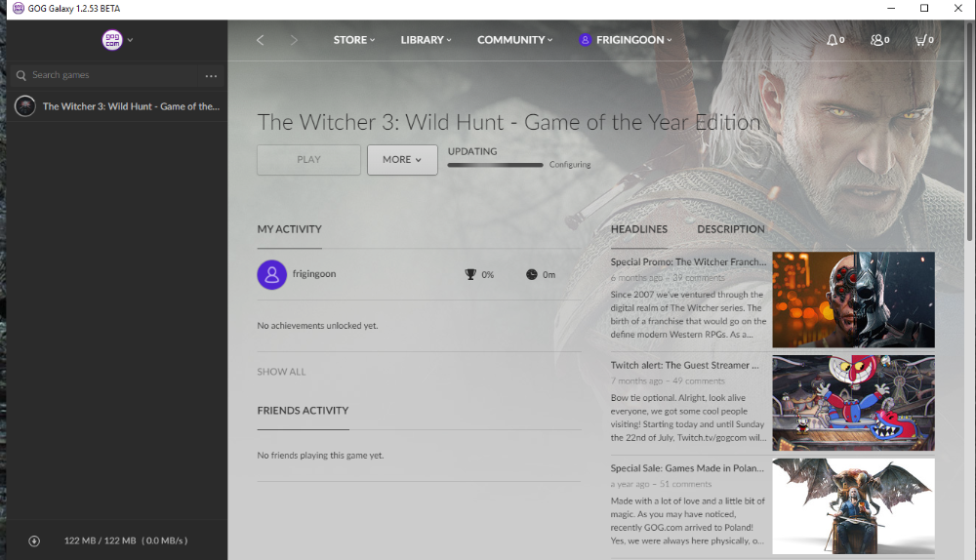The width and height of the screenshot is (976, 560).
Task: Click the updating progress bar
Action: [x=496, y=165]
